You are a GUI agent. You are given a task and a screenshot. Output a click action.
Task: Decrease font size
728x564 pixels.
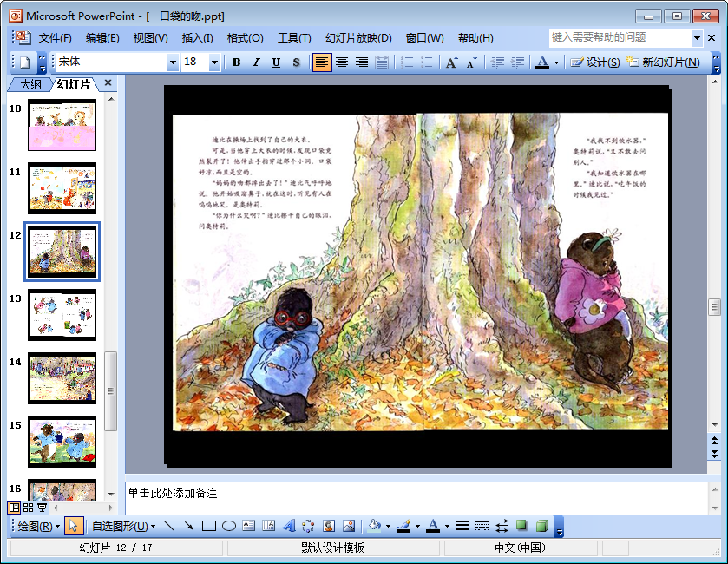point(472,62)
